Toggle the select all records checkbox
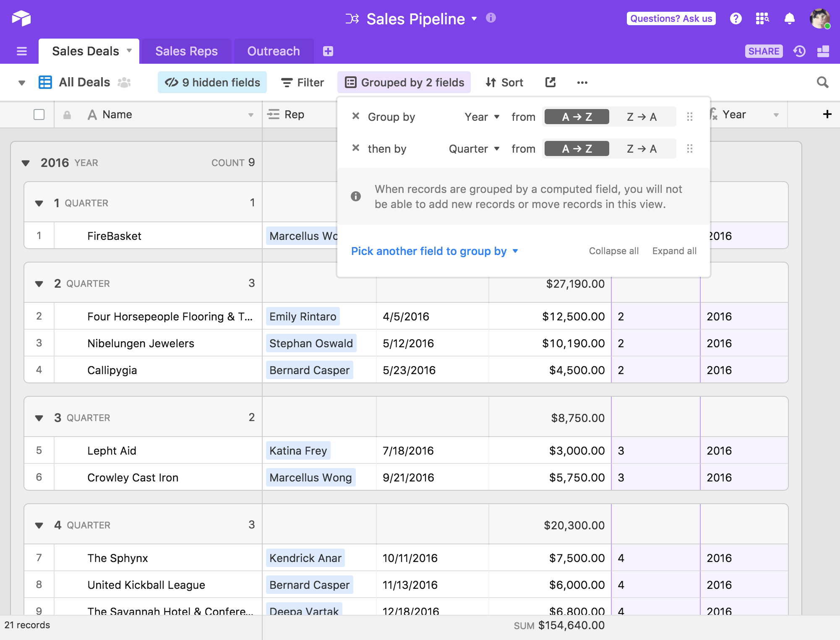Screen dimensions: 840x640 [x=39, y=114]
